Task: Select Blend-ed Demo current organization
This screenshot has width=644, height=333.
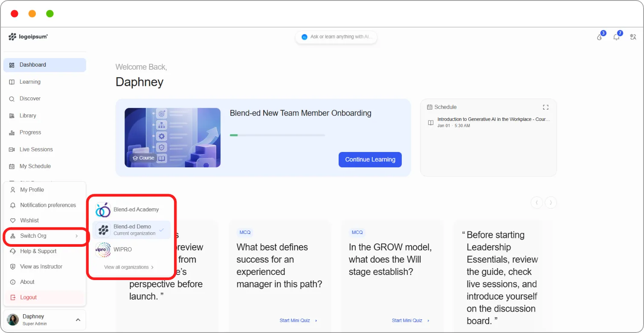Action: click(x=131, y=230)
